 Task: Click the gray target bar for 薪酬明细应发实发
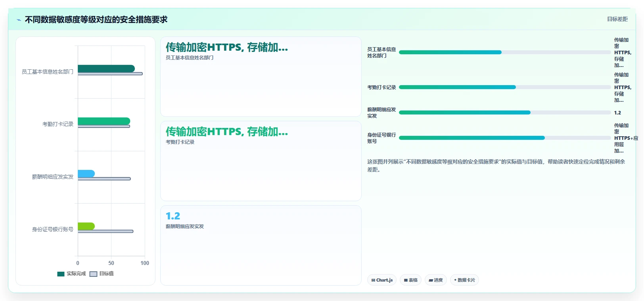click(104, 179)
